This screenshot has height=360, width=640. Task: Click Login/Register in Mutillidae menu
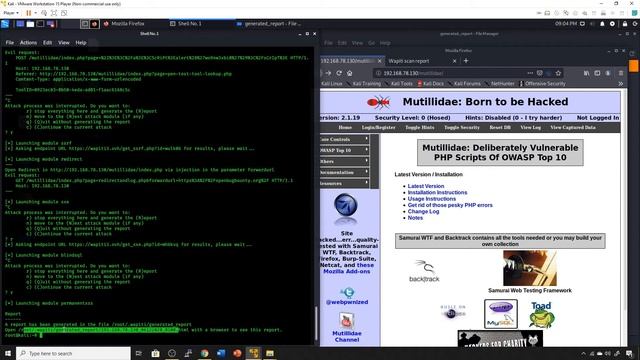378,128
